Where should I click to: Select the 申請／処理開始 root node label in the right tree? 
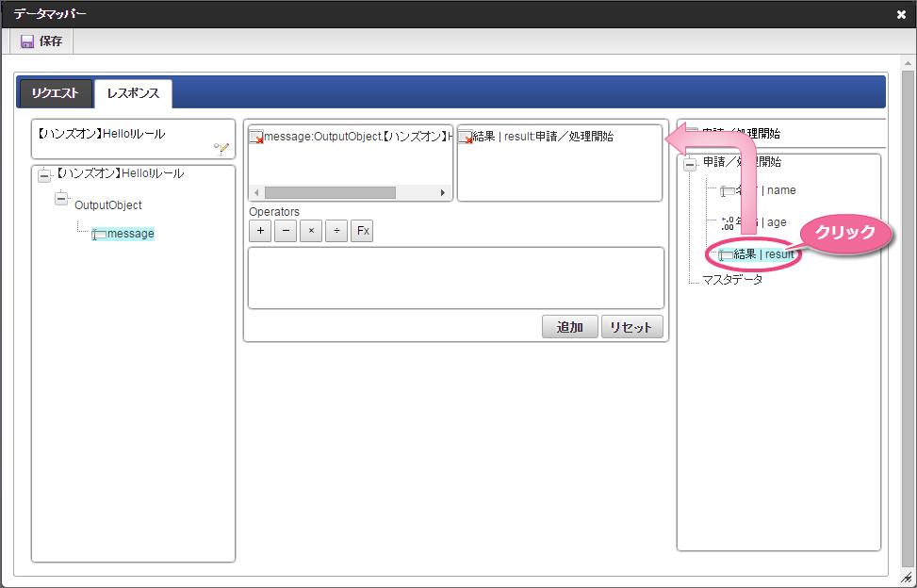point(742,162)
